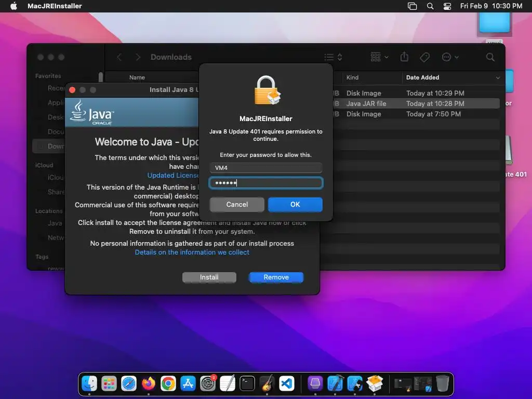Select Java under Locations in Finder sidebar

point(55,223)
